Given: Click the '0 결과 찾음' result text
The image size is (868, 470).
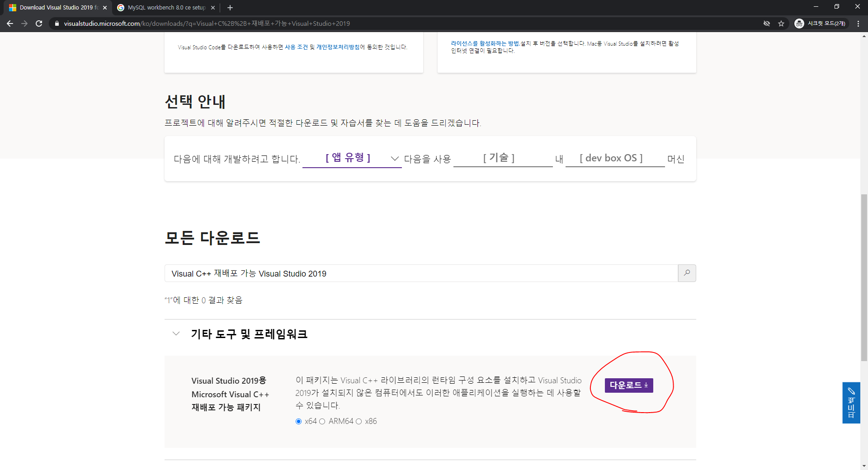Looking at the screenshot, I should [222, 300].
